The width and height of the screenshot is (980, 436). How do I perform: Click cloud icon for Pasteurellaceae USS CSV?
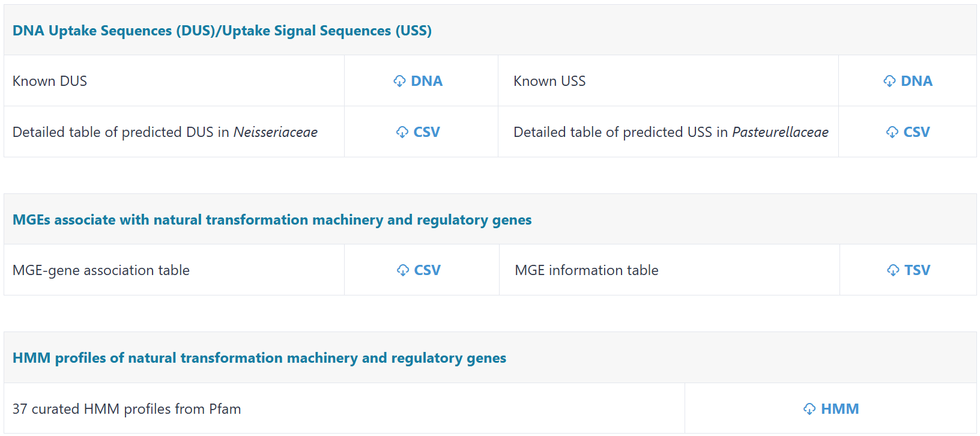pos(892,132)
